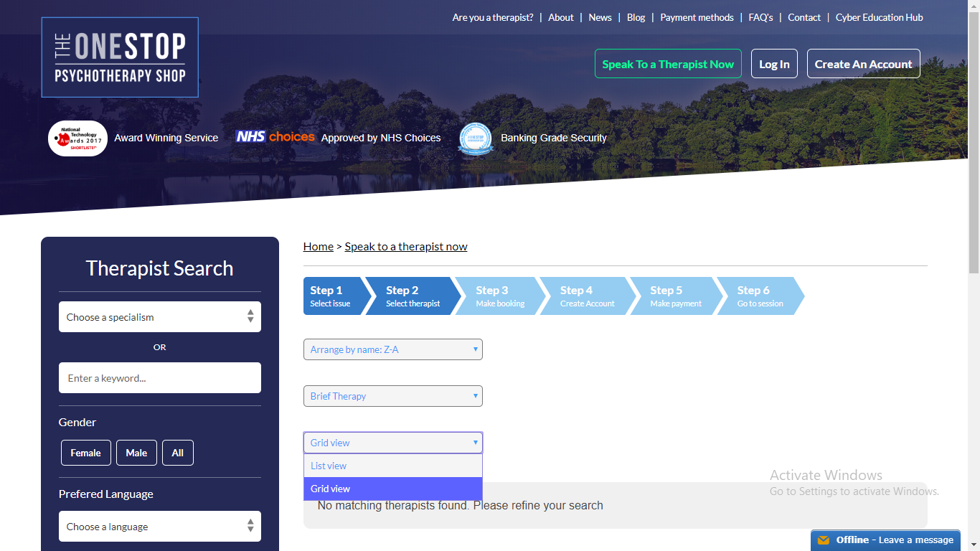Screen dimensions: 980x551
Task: Select the Male gender filter
Action: click(x=136, y=453)
